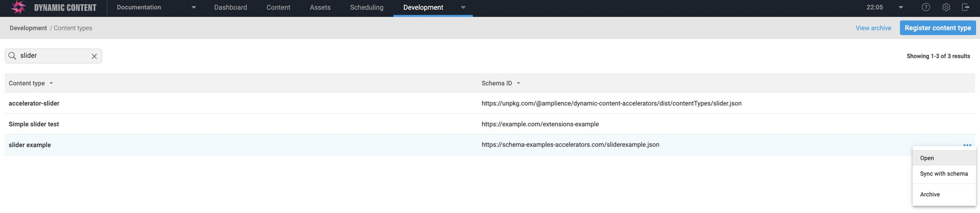Click into the slider search field
The image size is (980, 213).
[53, 56]
